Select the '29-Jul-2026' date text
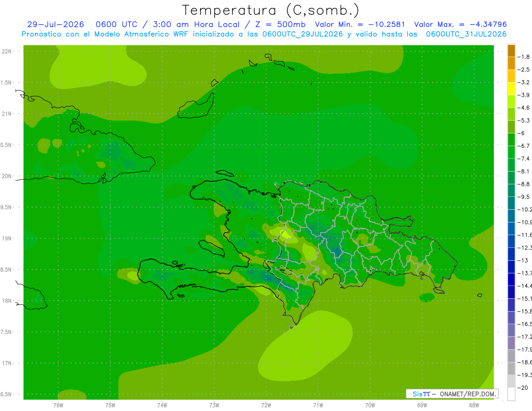 pyautogui.click(x=55, y=24)
